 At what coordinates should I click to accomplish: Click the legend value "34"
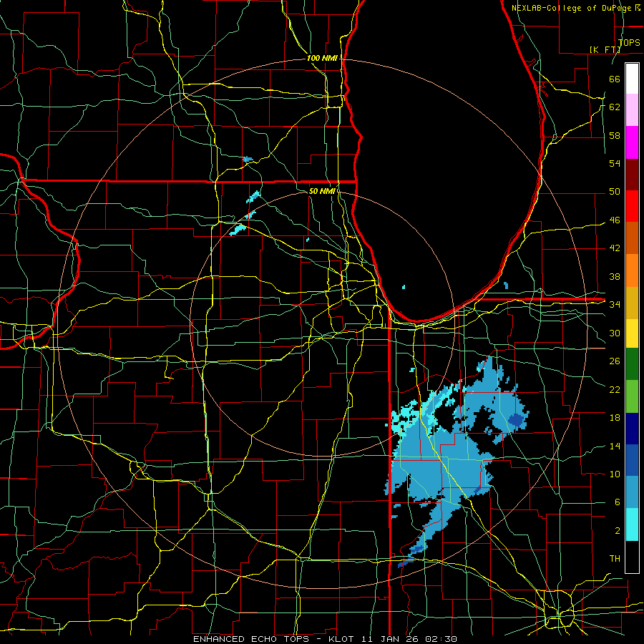click(615, 305)
